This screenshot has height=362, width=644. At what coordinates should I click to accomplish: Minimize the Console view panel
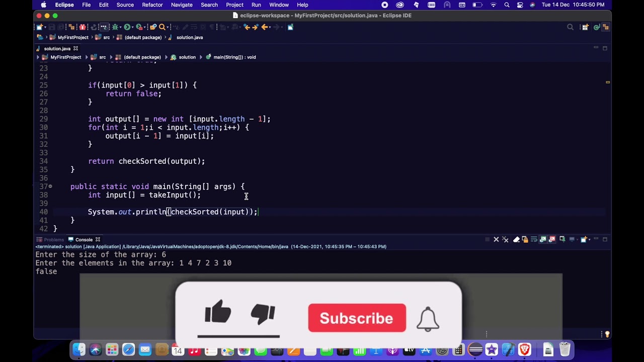click(x=596, y=239)
